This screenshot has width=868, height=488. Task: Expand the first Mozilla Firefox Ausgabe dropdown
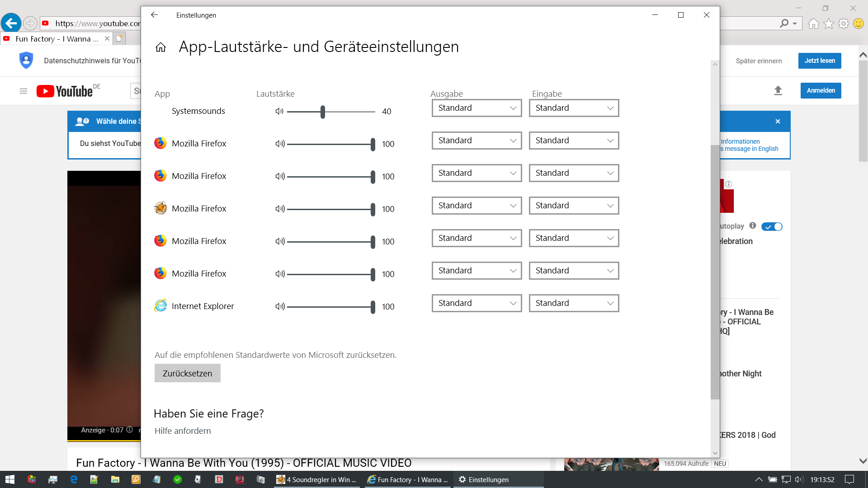click(x=476, y=141)
